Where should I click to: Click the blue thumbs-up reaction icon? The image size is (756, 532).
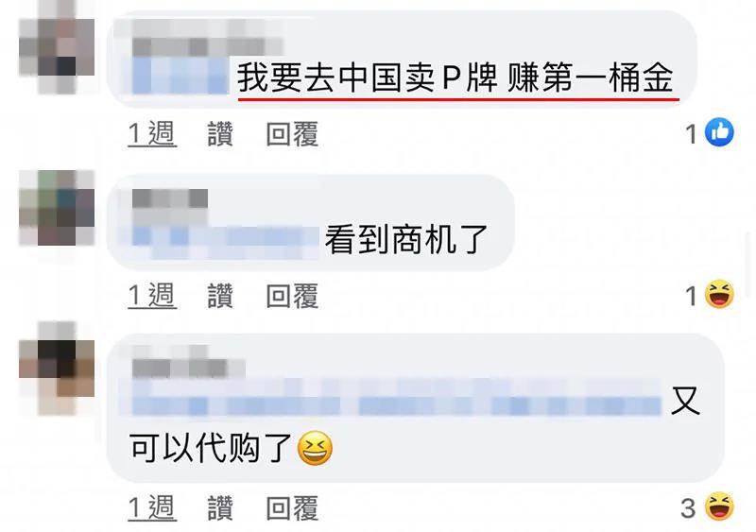click(x=719, y=132)
